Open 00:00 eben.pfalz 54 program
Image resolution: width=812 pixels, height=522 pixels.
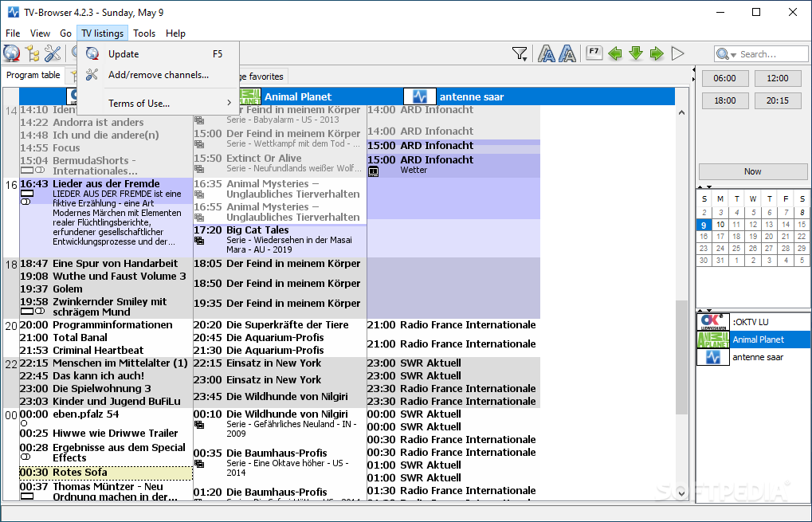pos(106,418)
